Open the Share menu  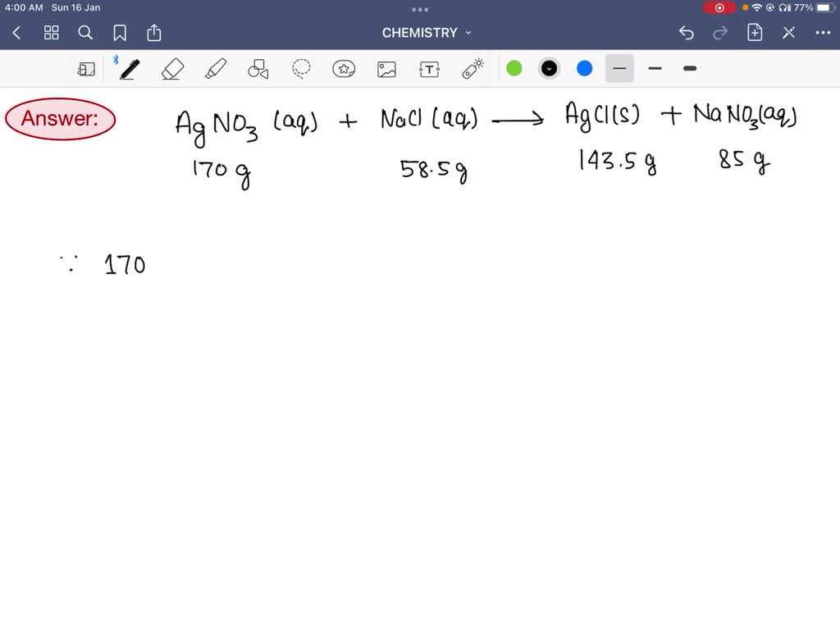click(x=154, y=33)
